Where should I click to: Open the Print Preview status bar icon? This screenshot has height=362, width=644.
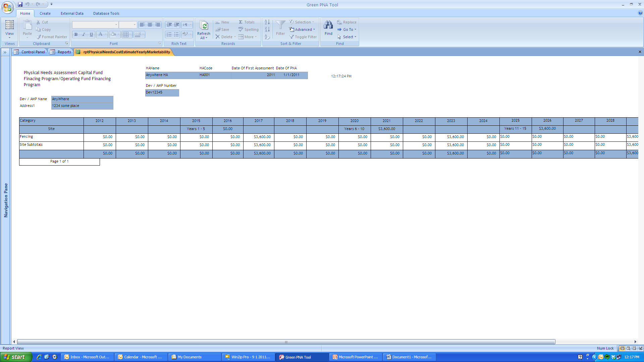point(628,348)
